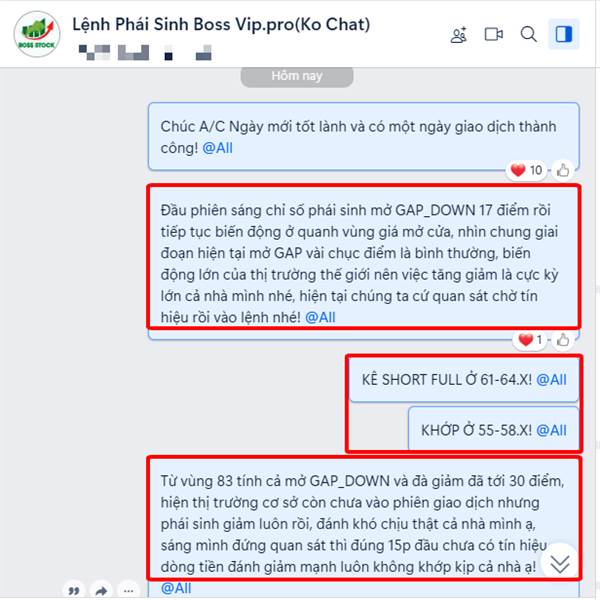
Task: Toggle the conversation info side panel
Action: [x=564, y=34]
